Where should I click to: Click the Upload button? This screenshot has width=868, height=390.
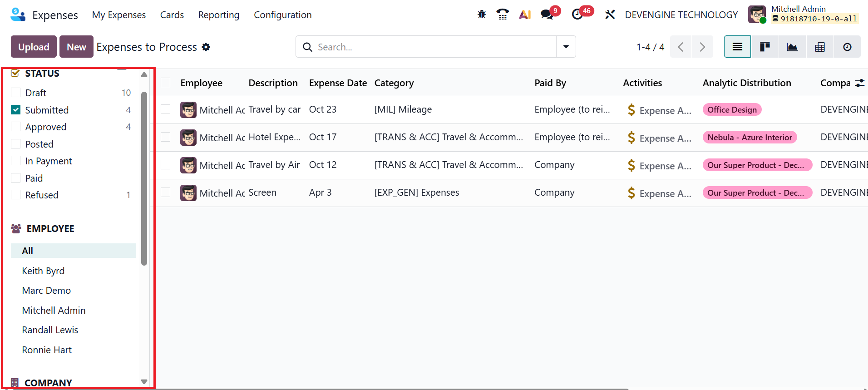34,47
